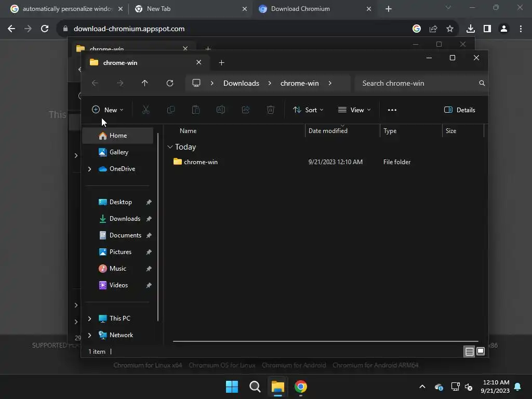
Task: Go forward with Explorer forward arrow
Action: [120, 83]
